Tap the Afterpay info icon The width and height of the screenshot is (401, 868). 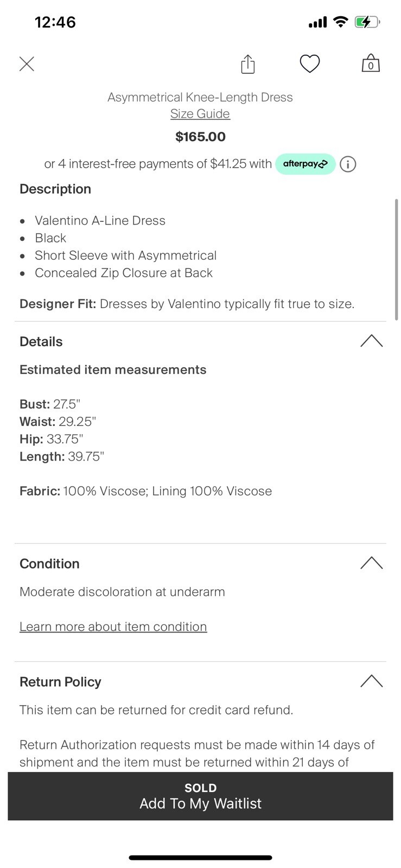click(x=347, y=164)
